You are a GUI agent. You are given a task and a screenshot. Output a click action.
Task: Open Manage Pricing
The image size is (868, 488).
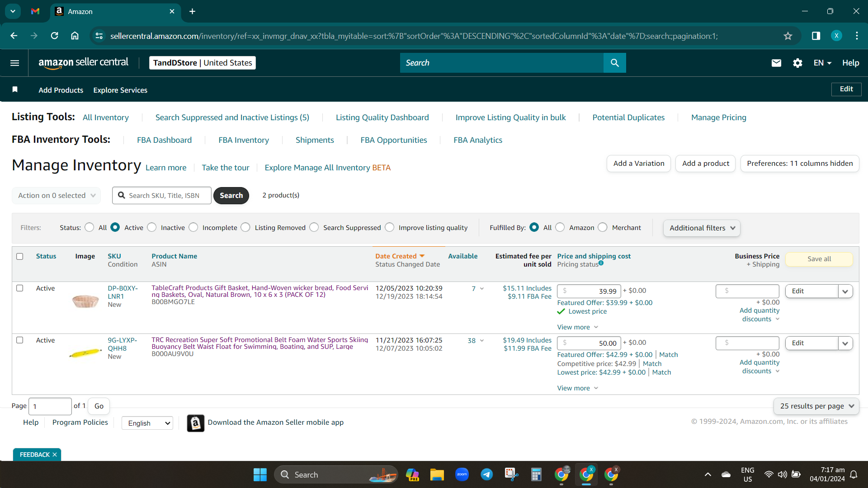tap(719, 117)
